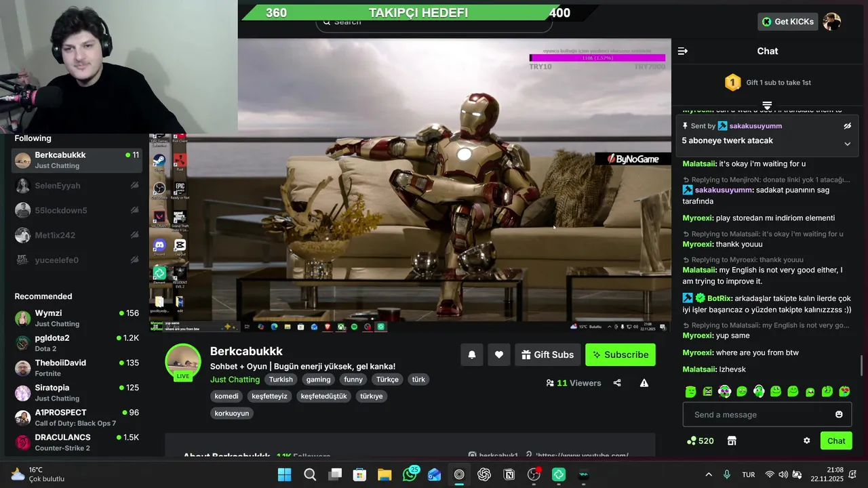The width and height of the screenshot is (868, 488).
Task: Click the Türkçe tag
Action: (388, 380)
